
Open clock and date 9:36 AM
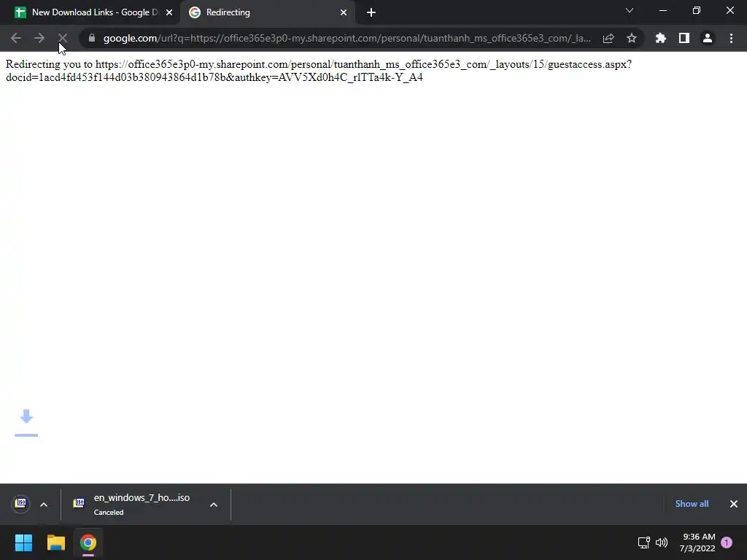pos(697,542)
